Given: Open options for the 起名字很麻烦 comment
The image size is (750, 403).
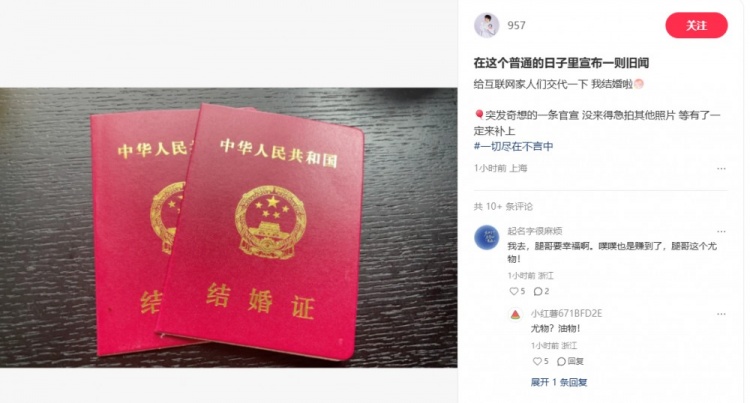Looking at the screenshot, I should 721,231.
